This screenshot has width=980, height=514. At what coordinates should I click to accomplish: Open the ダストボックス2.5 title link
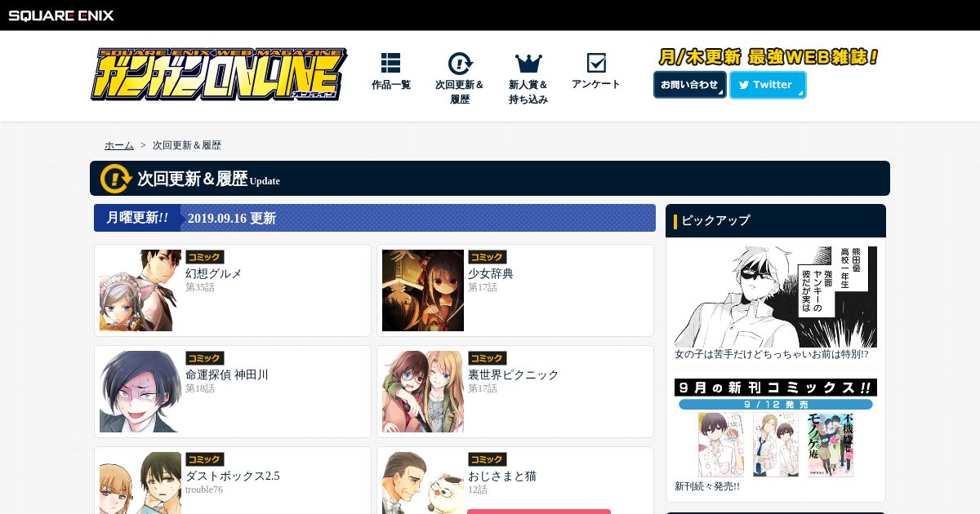(233, 476)
